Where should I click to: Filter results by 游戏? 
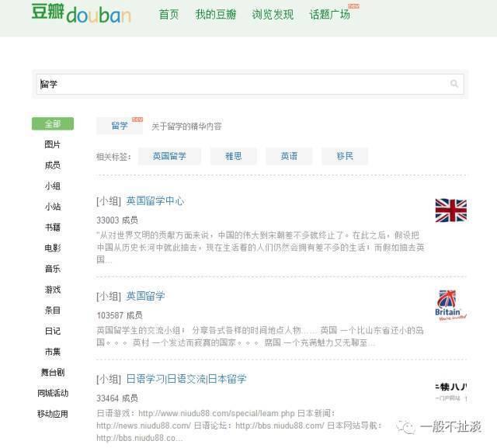point(53,290)
